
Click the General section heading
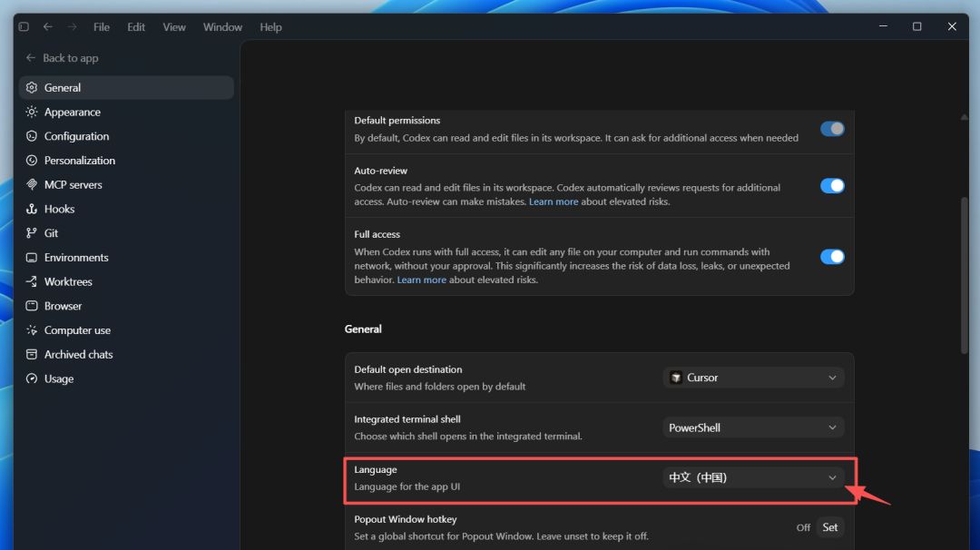(362, 329)
